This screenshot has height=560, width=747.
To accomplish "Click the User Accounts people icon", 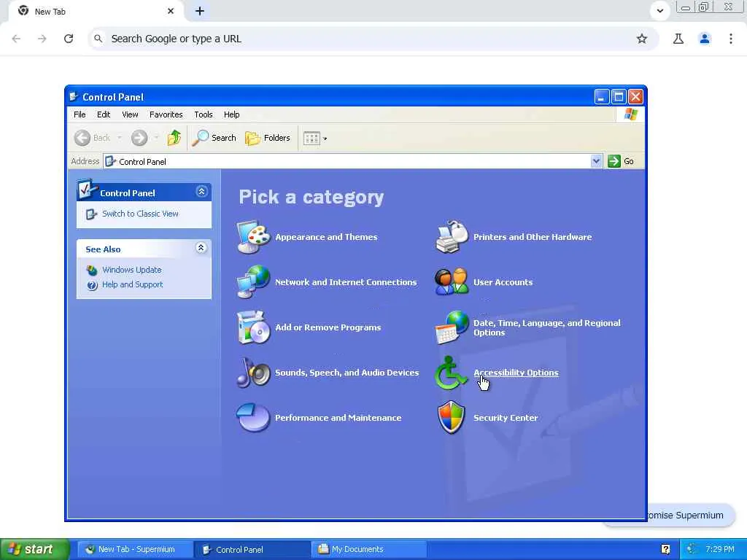I will pyautogui.click(x=452, y=282).
